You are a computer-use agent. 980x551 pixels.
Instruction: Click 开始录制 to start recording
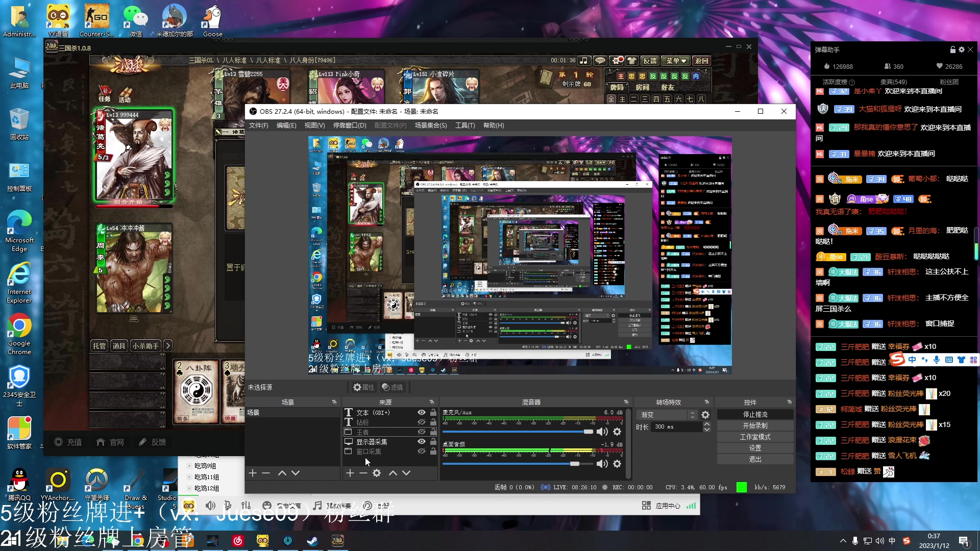pos(755,425)
